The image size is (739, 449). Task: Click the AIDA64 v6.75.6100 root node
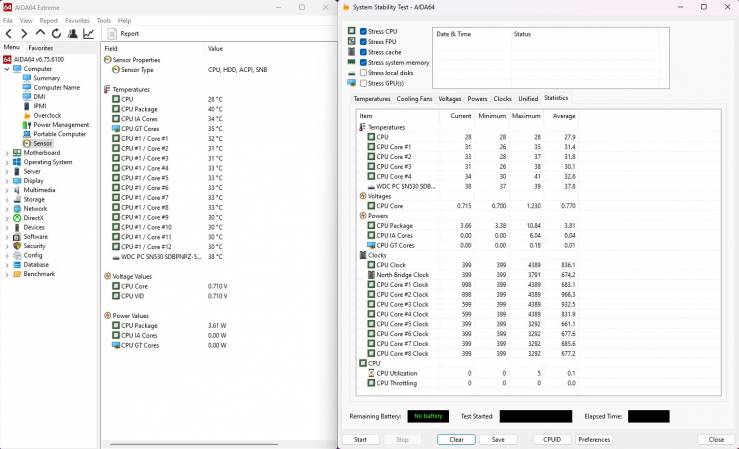pos(39,59)
